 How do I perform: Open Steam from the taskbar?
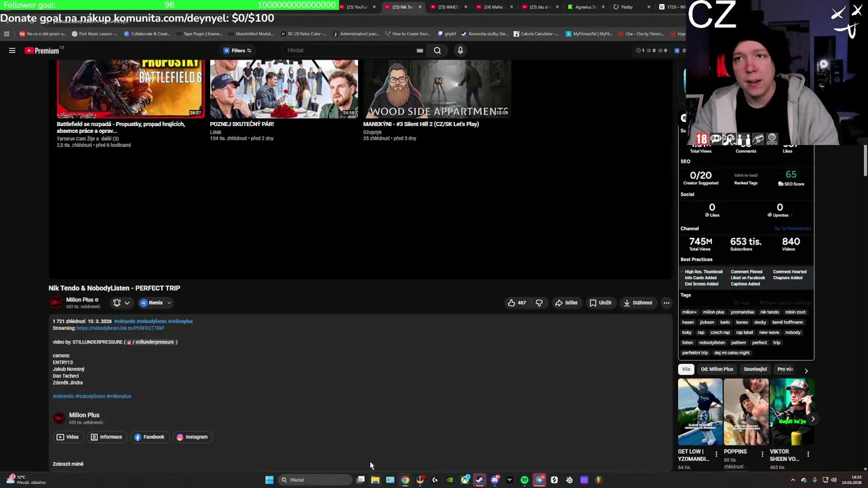coord(479,480)
